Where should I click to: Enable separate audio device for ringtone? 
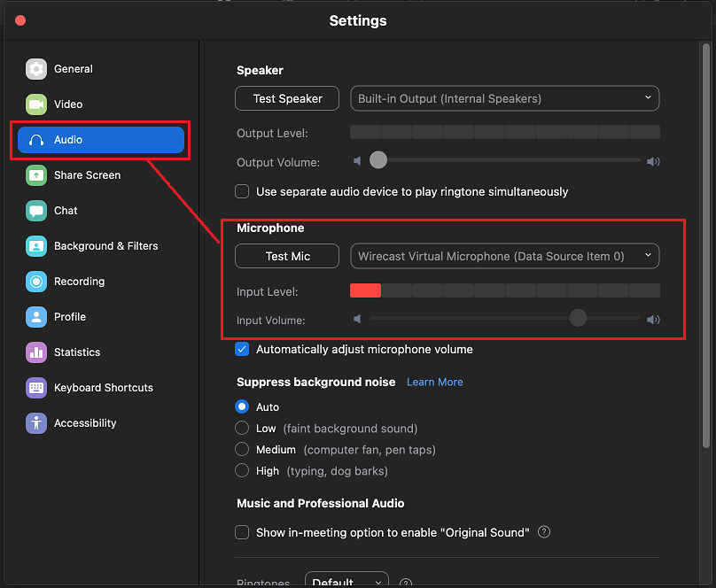(x=242, y=191)
